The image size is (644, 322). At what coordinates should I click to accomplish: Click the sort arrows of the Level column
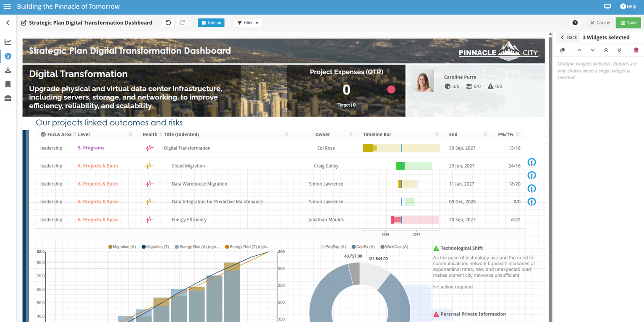(x=130, y=135)
